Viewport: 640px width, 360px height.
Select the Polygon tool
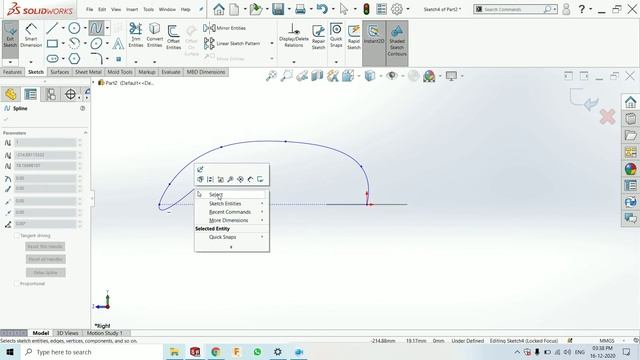pos(74,59)
